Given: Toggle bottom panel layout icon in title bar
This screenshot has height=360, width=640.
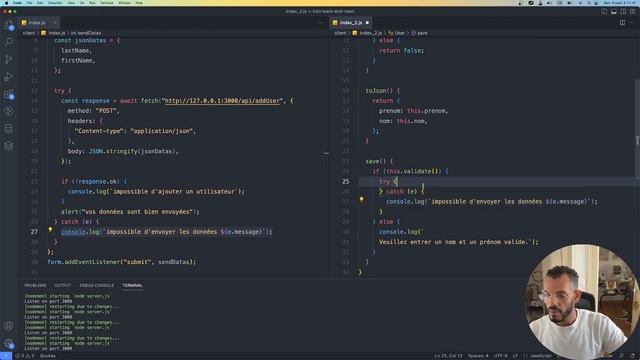Looking at the screenshot, I should 613,11.
